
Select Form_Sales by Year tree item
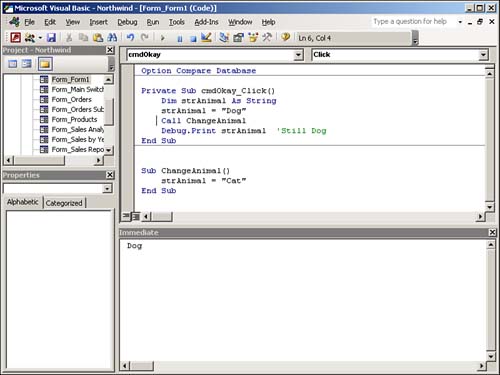[78, 140]
